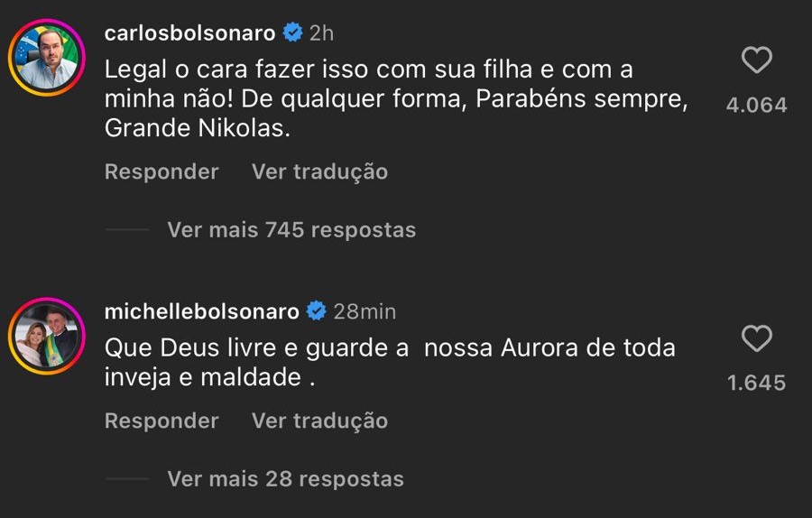Translate michellebolsonaro's comment with Ver tradução
Screen dimensions: 812x518
coord(319,421)
